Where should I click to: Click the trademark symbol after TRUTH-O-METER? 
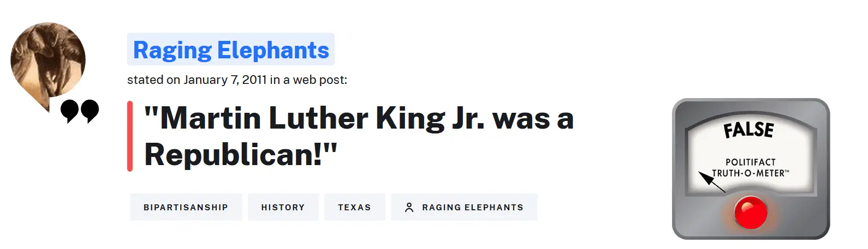(787, 172)
